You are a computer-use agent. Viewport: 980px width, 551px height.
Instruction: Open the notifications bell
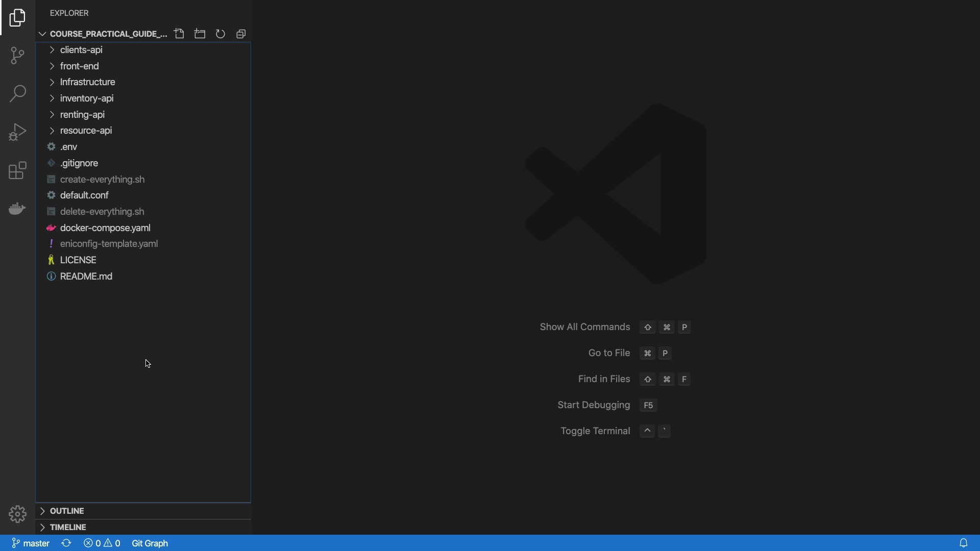point(963,543)
